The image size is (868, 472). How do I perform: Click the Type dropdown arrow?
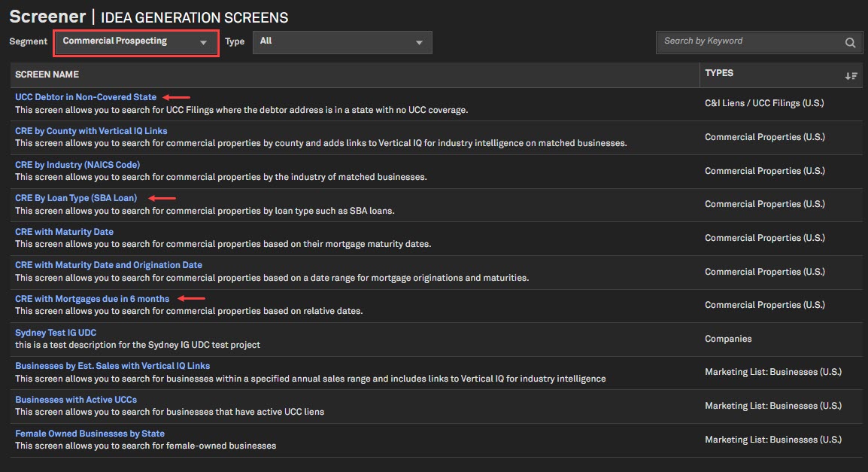419,43
